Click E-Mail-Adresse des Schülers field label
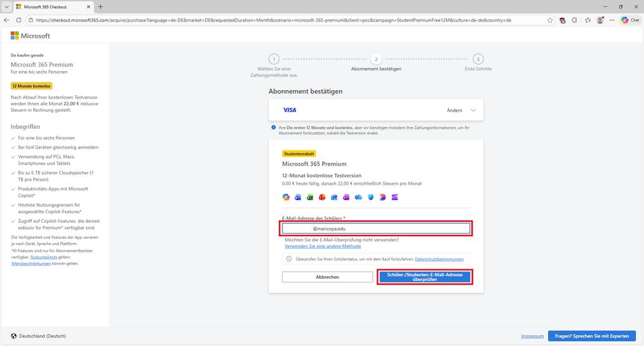The image size is (644, 346). click(314, 218)
